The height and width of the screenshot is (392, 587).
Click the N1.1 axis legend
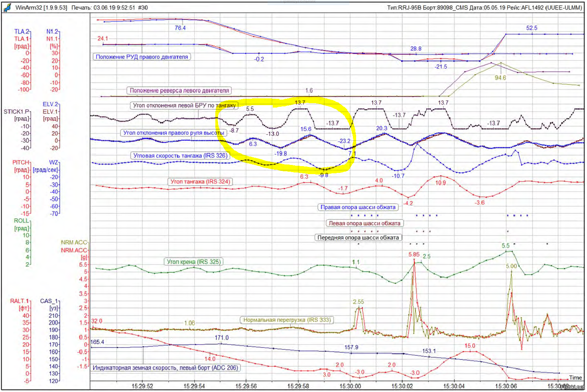52,39
